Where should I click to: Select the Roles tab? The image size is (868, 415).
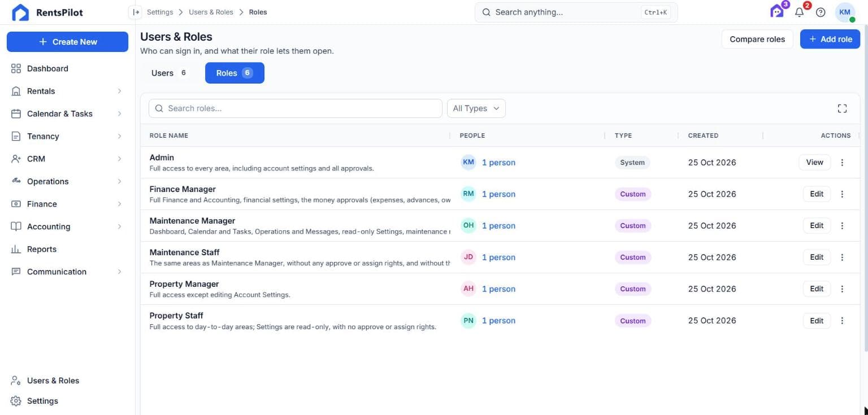point(235,73)
